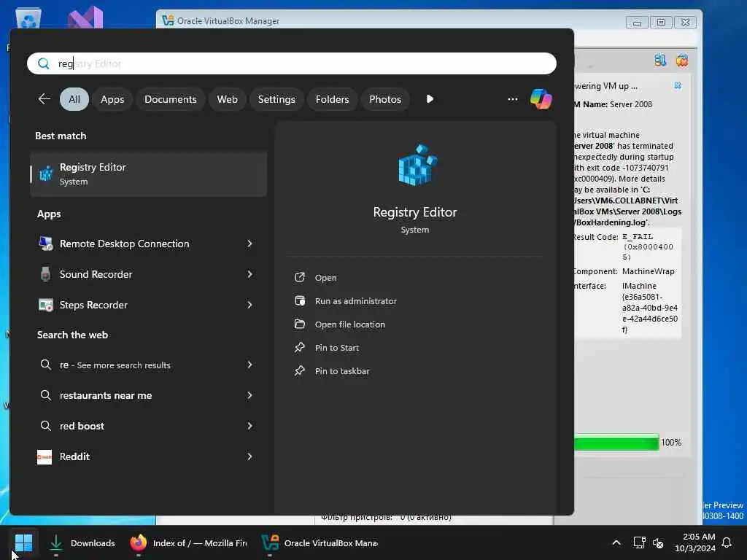This screenshot has width=747, height=560.
Task: Select the Apps filter tab
Action: [112, 99]
